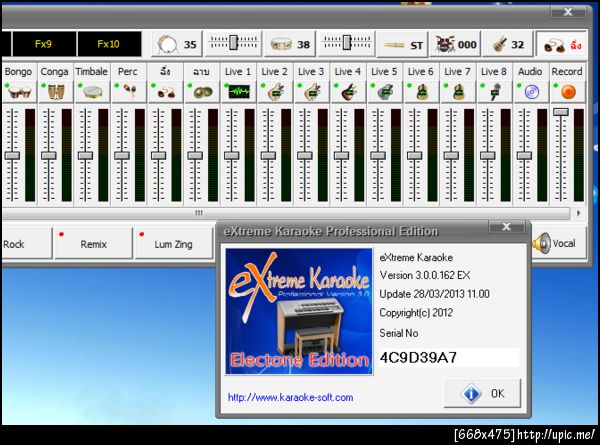Click the Live 3 guitar icon
600x445 pixels.
click(x=311, y=92)
